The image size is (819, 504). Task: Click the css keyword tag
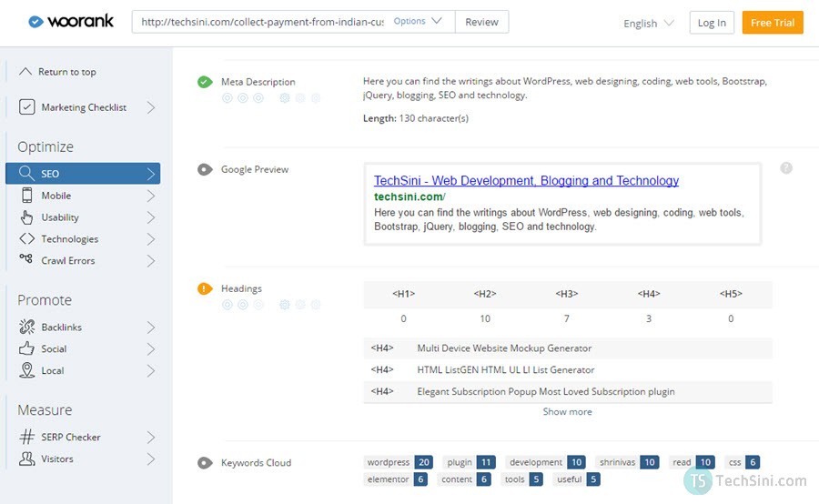tap(743, 462)
